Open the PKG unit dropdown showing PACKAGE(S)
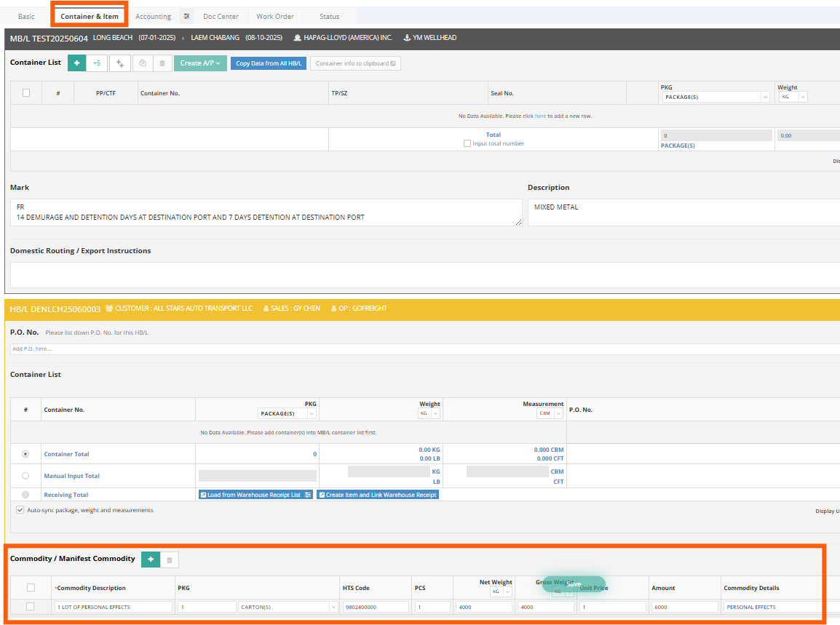This screenshot has height=625, width=840. click(713, 96)
